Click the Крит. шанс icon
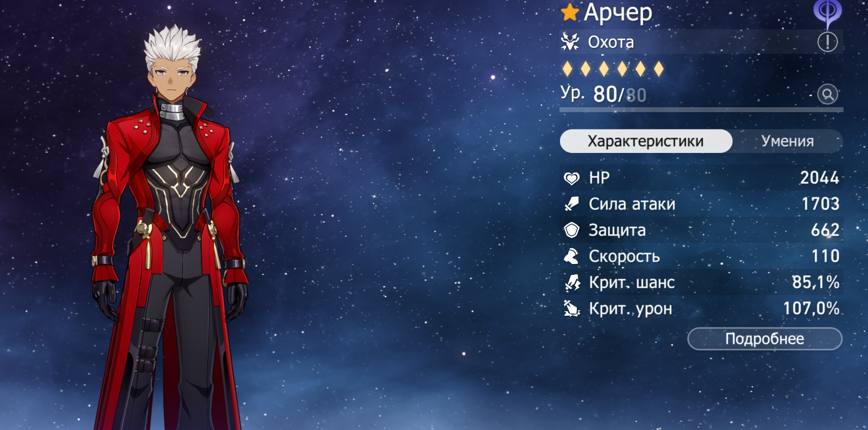 [572, 282]
